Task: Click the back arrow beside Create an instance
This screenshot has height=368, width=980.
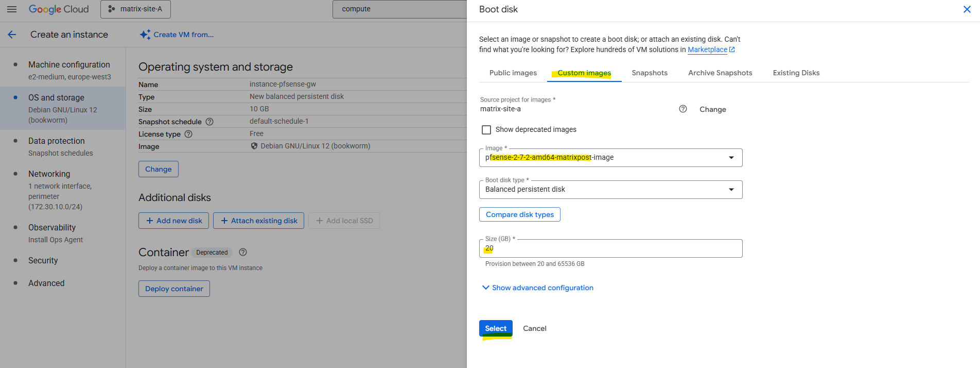Action: coord(12,35)
